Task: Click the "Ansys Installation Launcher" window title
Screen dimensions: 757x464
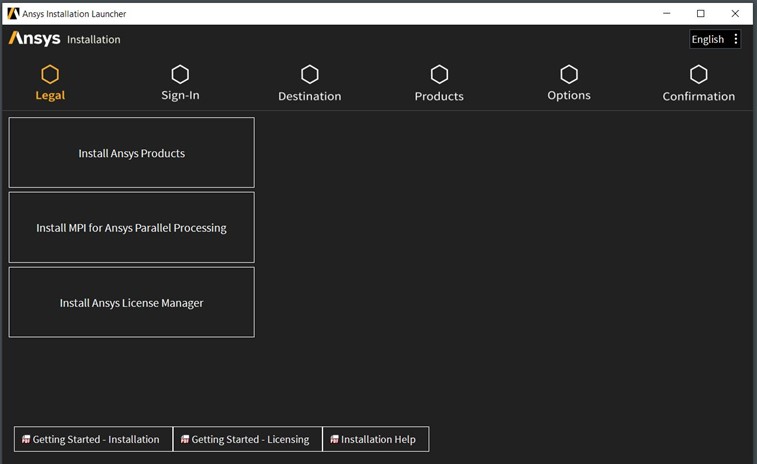Action: (74, 14)
